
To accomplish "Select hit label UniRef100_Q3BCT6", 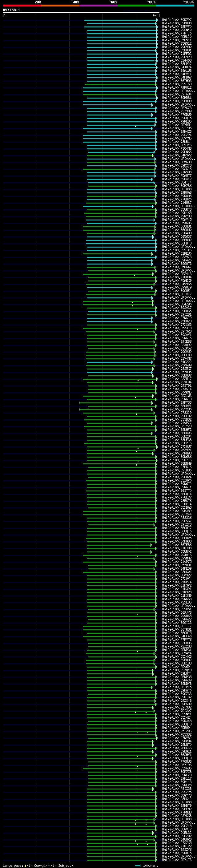I will 176,501.
